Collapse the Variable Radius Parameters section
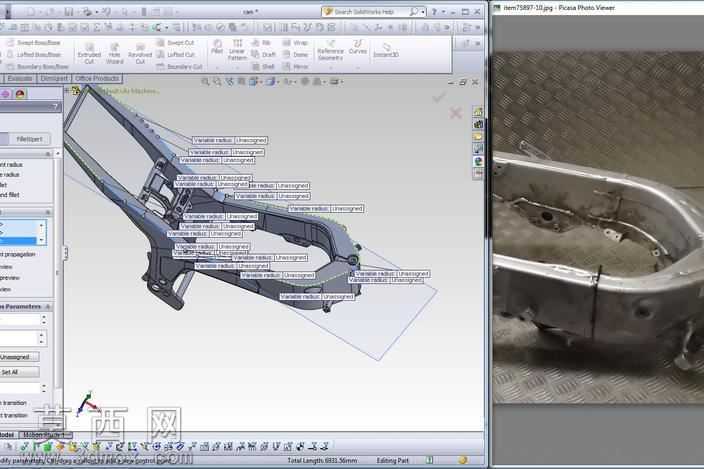Image resolution: width=704 pixels, height=469 pixels. click(x=48, y=307)
